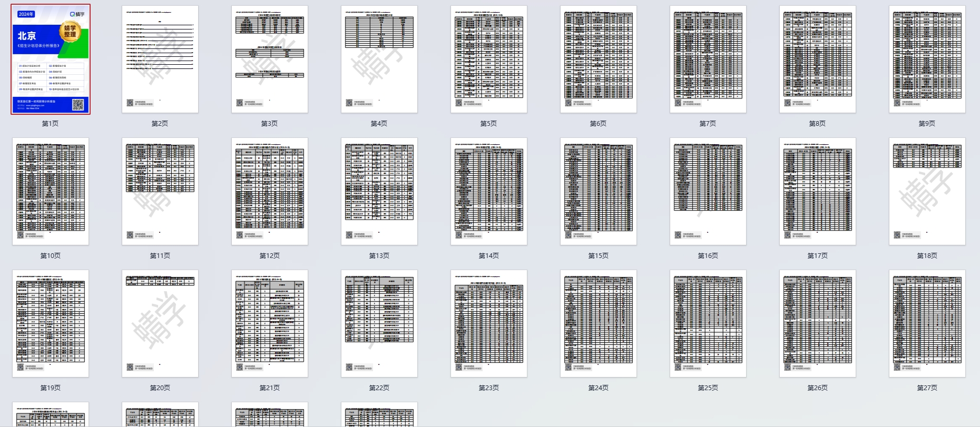Click the 第6页 caption label

[x=598, y=124]
